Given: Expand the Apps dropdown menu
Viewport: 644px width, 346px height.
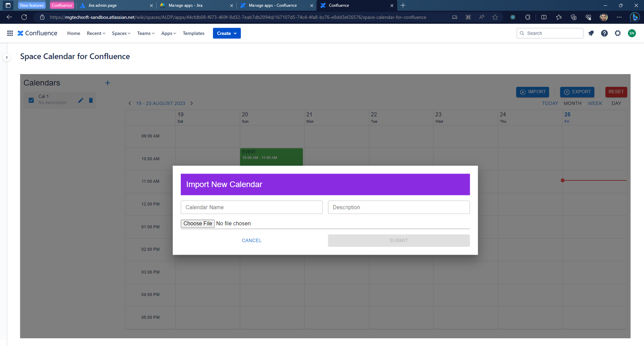Looking at the screenshot, I should coord(169,33).
